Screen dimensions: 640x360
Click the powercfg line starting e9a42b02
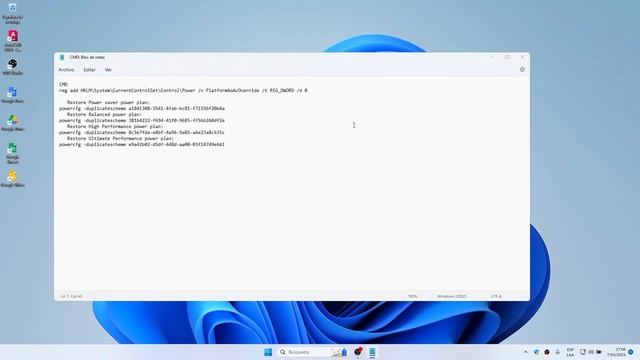coord(142,144)
